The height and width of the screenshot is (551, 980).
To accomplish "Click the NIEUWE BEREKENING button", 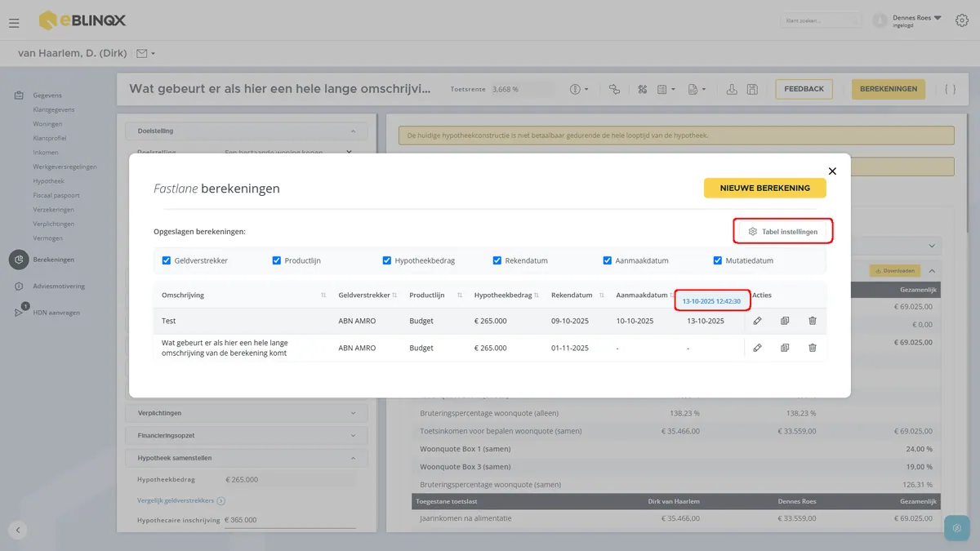I will pos(765,188).
